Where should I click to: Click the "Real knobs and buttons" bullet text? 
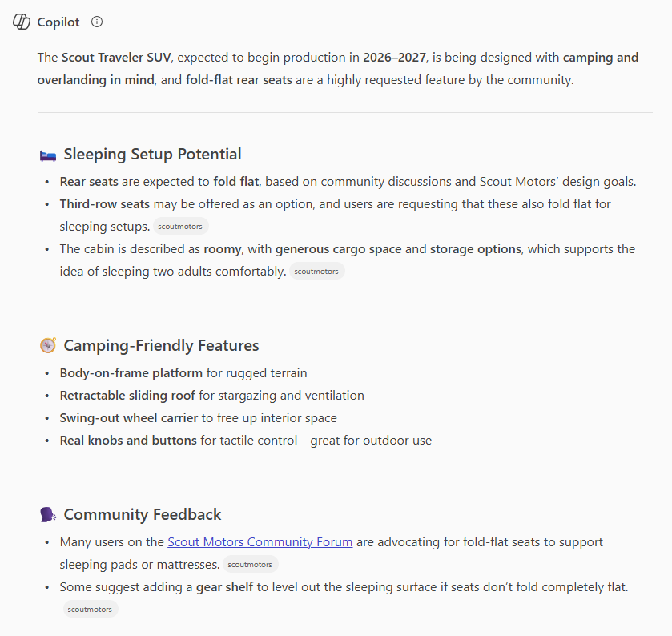pyautogui.click(x=128, y=441)
